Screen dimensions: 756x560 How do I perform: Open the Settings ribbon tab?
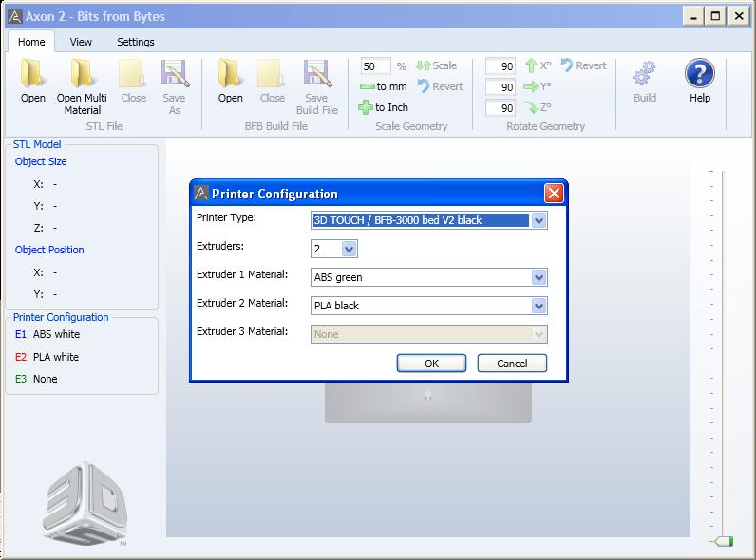[136, 42]
